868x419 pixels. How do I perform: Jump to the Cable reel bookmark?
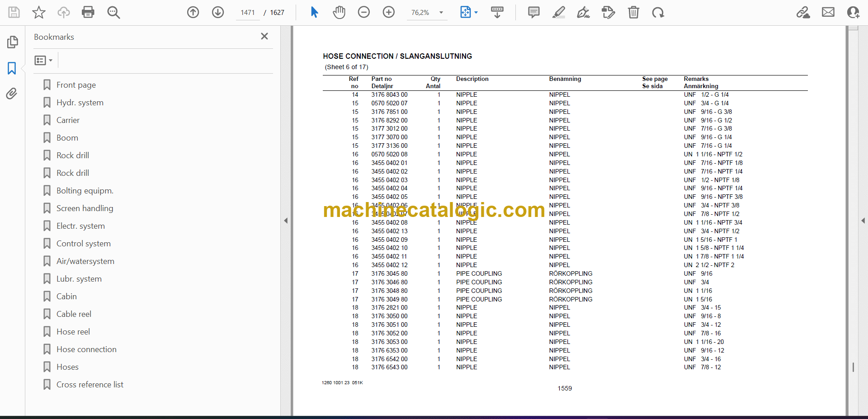click(x=74, y=314)
